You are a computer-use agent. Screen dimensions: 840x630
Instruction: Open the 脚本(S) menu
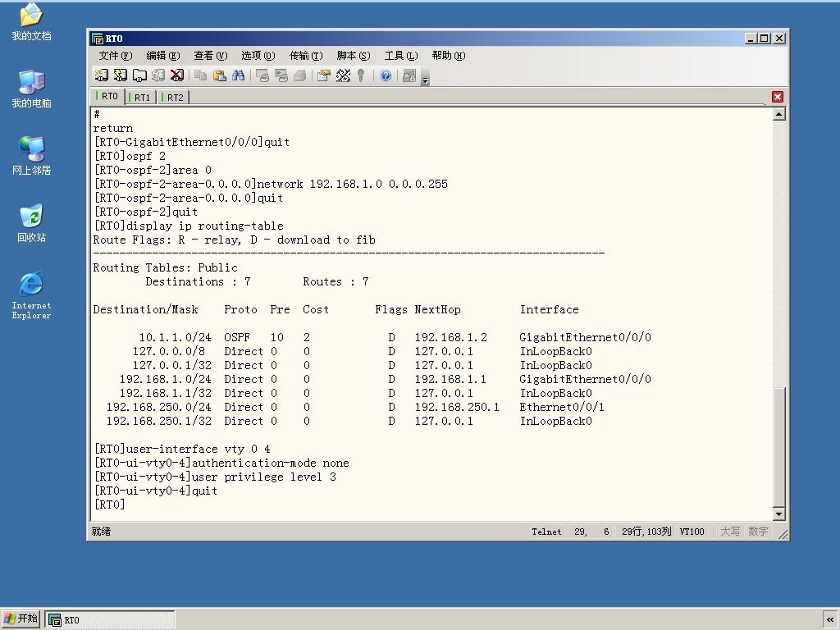[x=354, y=56]
